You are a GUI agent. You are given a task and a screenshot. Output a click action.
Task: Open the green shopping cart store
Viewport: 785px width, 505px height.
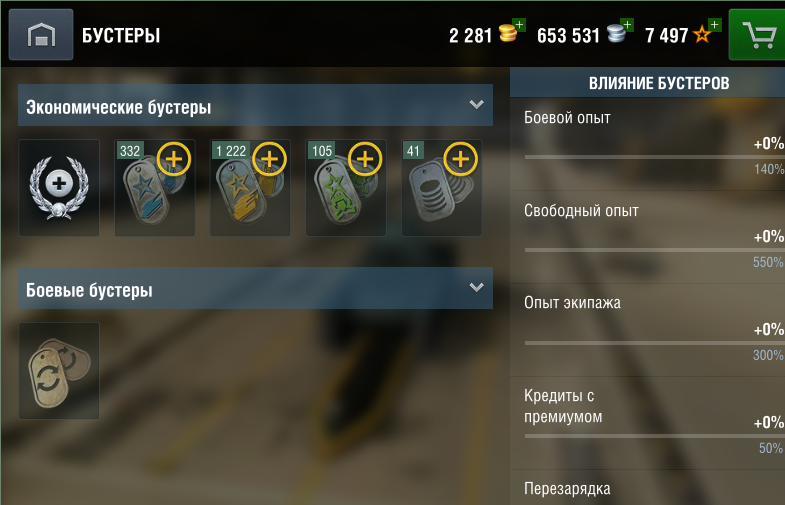click(x=757, y=35)
